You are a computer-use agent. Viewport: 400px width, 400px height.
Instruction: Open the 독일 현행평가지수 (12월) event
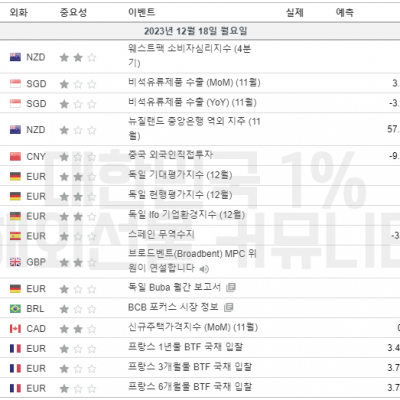pyautogui.click(x=180, y=195)
